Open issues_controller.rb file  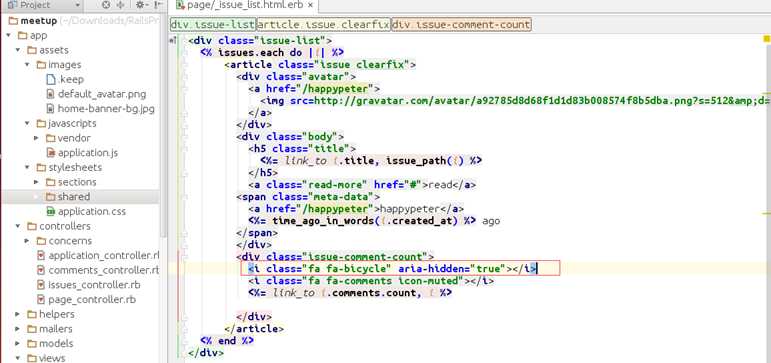click(x=94, y=285)
